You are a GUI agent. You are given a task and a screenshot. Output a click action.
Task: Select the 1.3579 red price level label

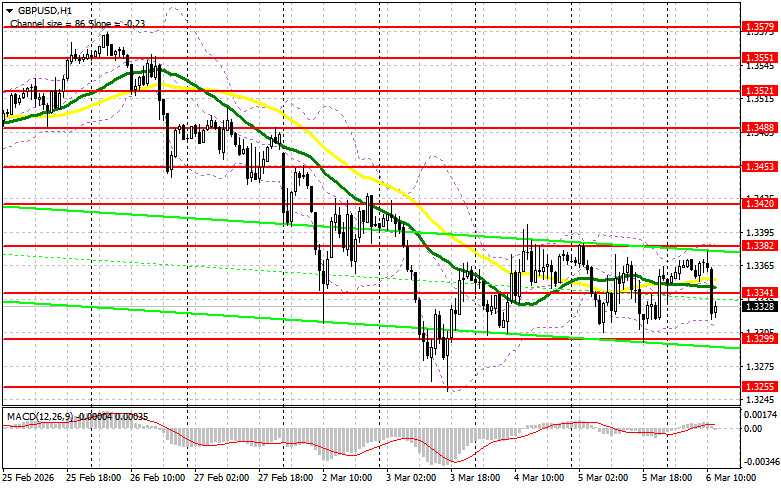[x=760, y=27]
